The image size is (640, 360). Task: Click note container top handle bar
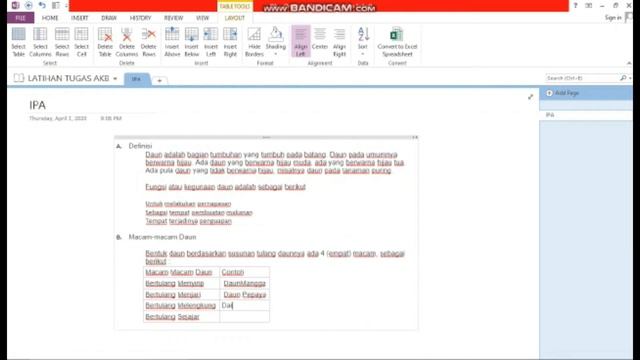266,138
